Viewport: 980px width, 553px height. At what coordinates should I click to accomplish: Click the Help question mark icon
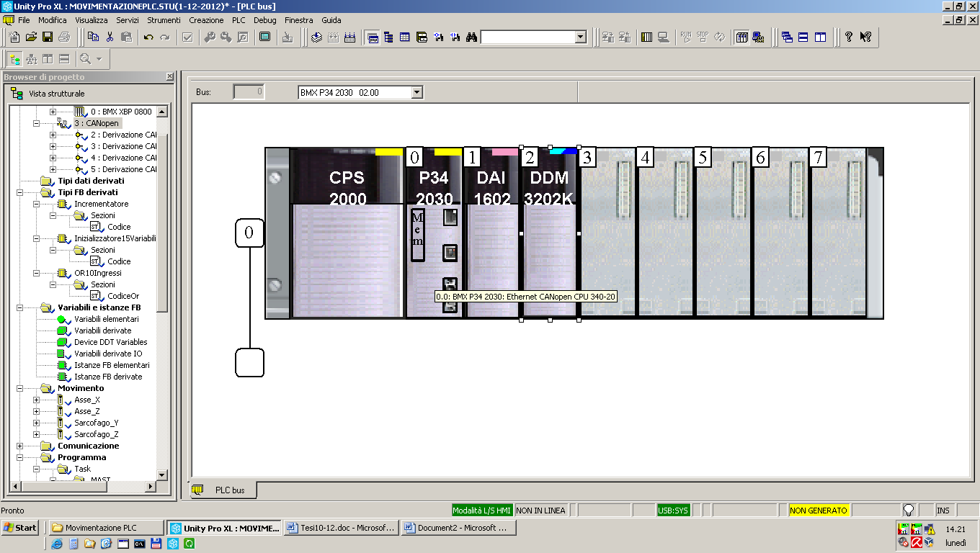coord(849,37)
